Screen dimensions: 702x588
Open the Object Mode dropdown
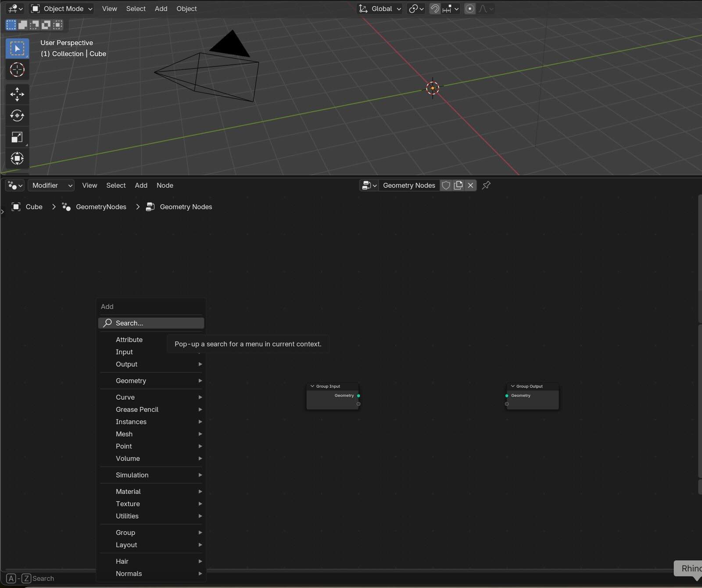(62, 9)
